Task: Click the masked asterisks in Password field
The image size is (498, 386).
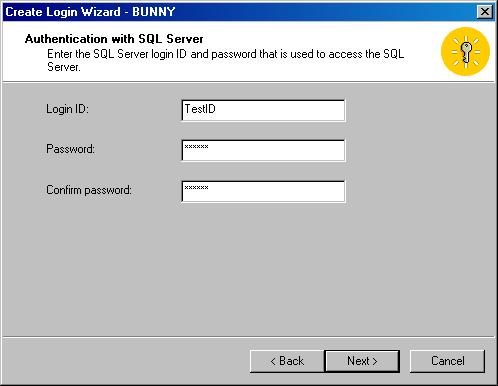Action: point(196,146)
